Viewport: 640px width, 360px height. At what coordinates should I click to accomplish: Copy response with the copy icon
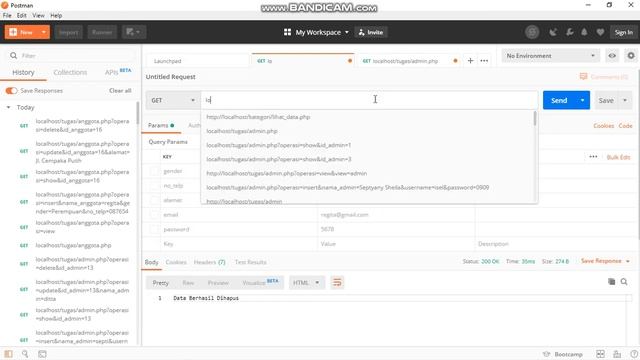coord(611,282)
